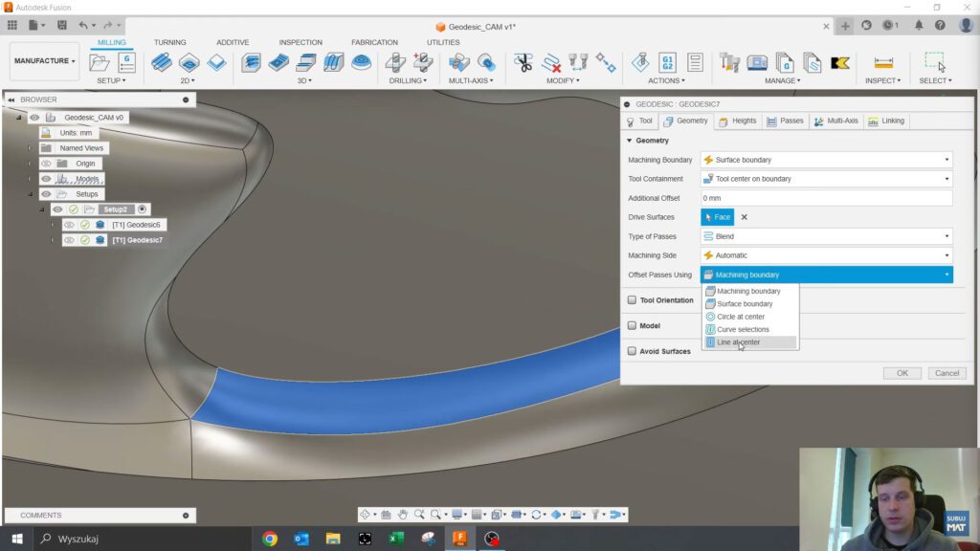The width and height of the screenshot is (980, 551).
Task: Enable the Avoid Surfaces checkbox
Action: [x=632, y=351]
